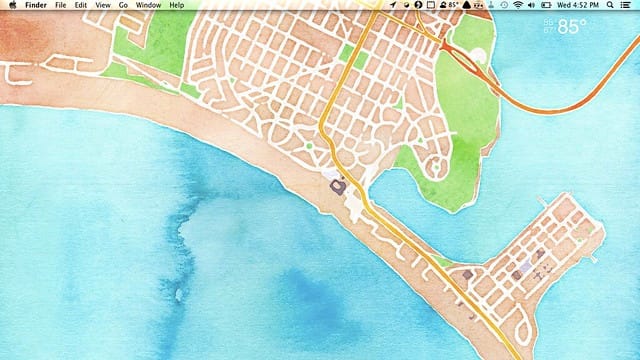Open the File menu
This screenshot has width=640, height=360.
(x=60, y=5)
